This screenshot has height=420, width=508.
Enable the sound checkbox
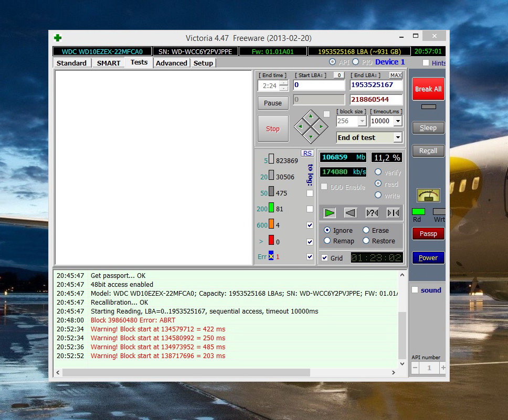click(415, 290)
